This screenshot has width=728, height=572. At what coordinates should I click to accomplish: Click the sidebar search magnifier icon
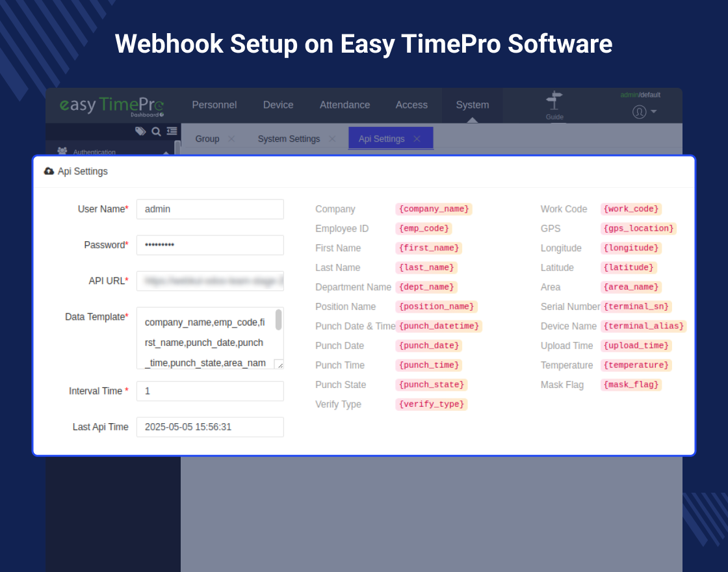157,131
